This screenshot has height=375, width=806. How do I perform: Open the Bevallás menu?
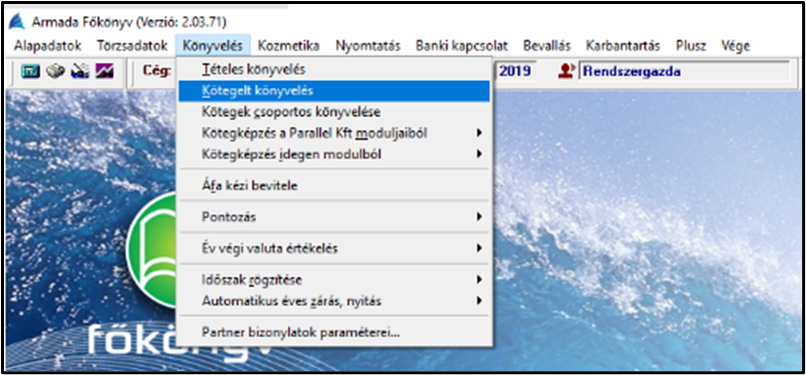pos(546,46)
